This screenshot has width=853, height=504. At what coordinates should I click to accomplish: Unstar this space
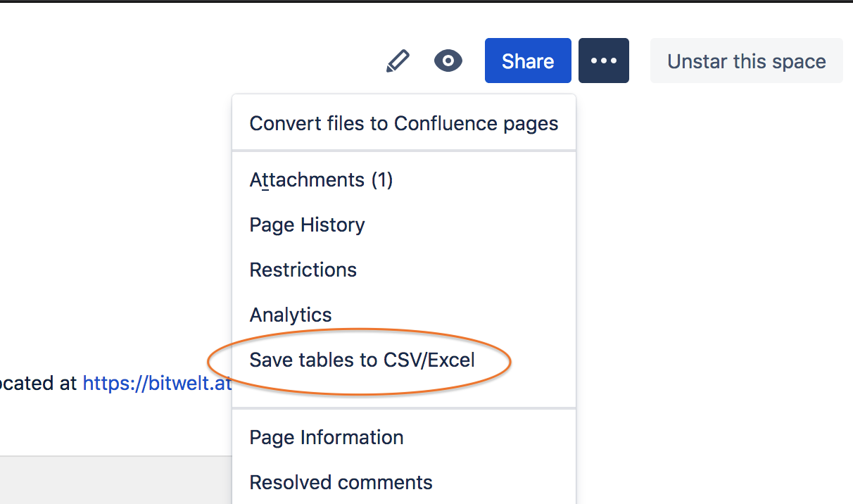click(x=746, y=61)
